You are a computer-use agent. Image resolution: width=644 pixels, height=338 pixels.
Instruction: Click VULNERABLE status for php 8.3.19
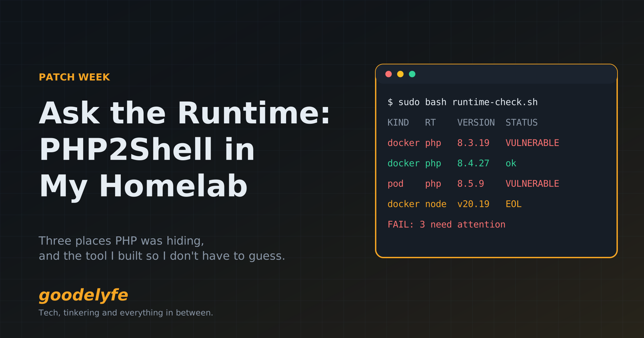point(532,143)
